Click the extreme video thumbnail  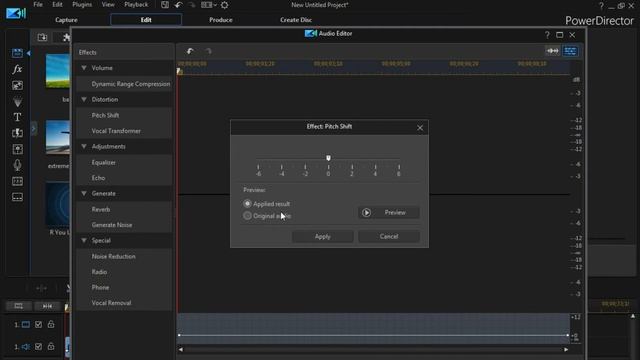coord(58,137)
